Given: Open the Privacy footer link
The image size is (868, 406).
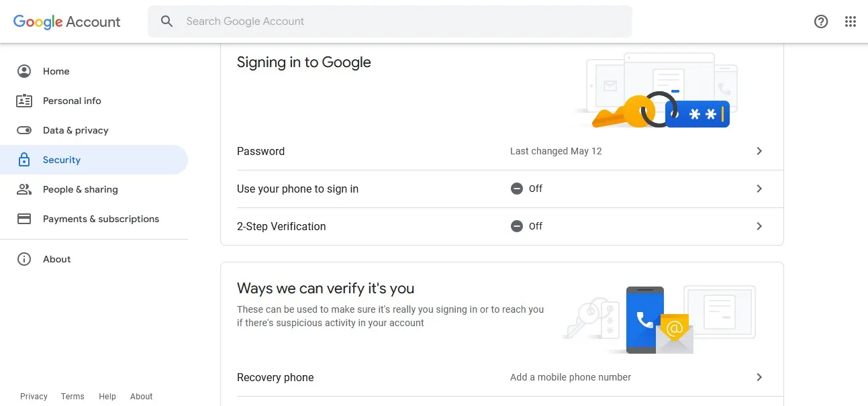Looking at the screenshot, I should (34, 397).
